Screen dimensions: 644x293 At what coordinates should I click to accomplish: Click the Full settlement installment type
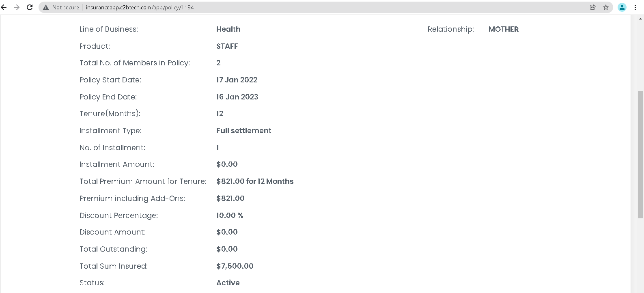pyautogui.click(x=244, y=131)
